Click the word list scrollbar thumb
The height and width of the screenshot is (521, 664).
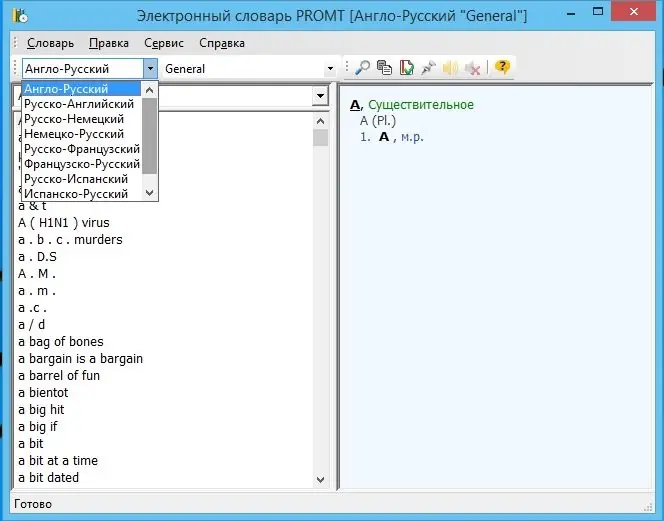pyautogui.click(x=321, y=138)
